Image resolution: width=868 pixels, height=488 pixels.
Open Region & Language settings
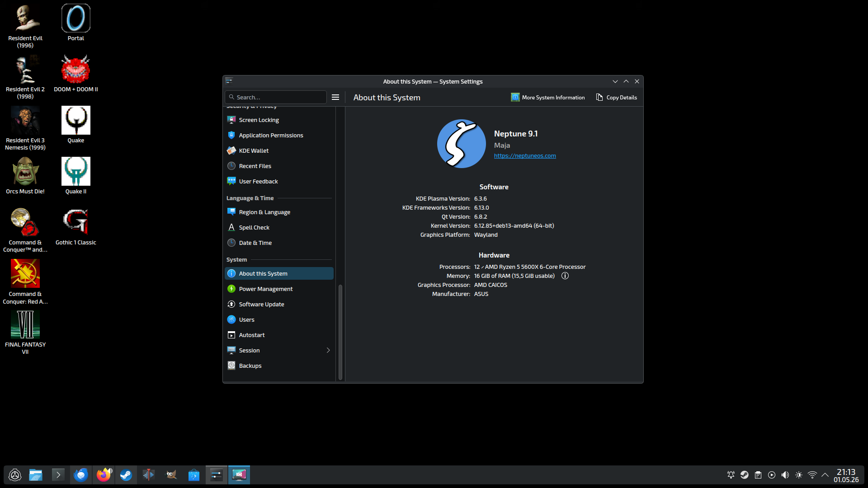tap(279, 212)
